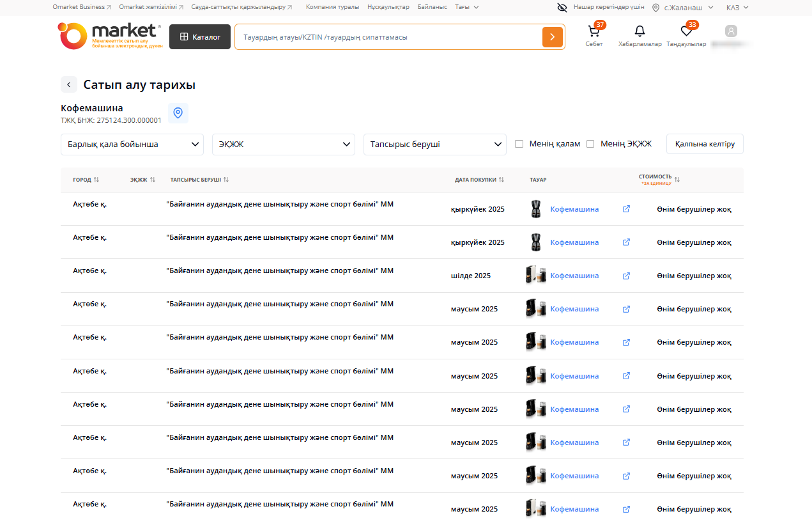
Task: Toggle the visually impaired mode eye icon
Action: 562,8
